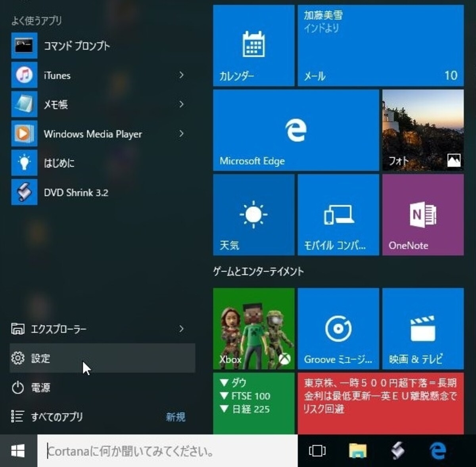Open 設定 from the Start menu

pos(102,358)
